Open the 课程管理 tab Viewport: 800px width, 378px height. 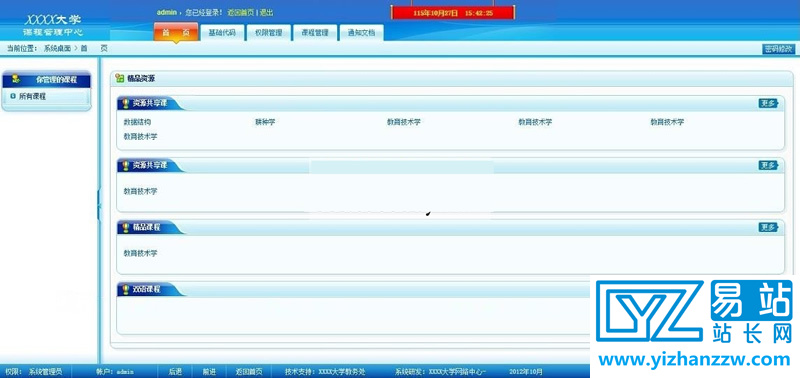point(315,33)
